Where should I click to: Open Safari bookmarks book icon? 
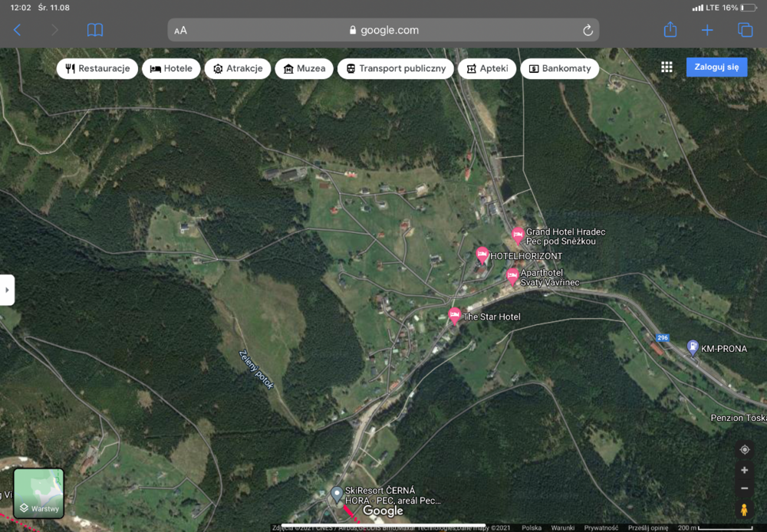point(94,30)
